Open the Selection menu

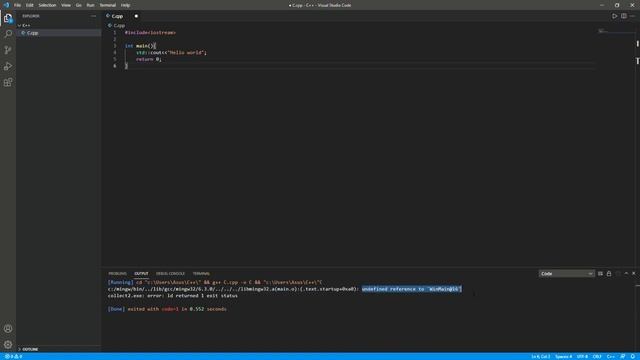click(47, 5)
